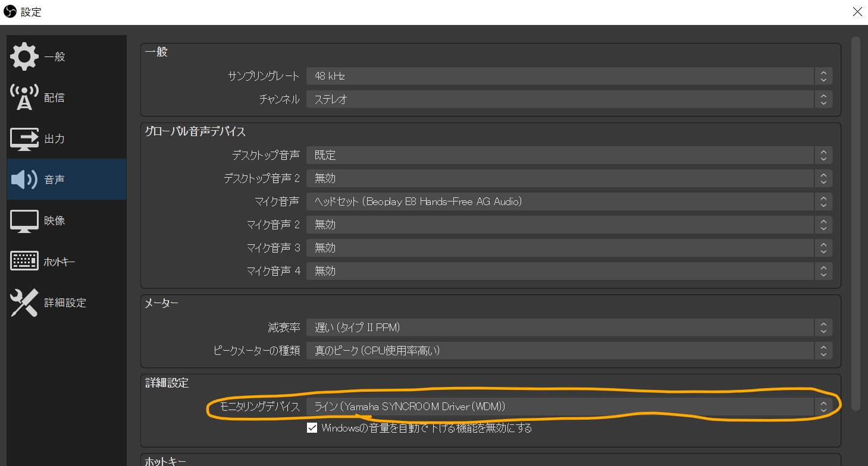Click the 設定 window title text

click(31, 12)
